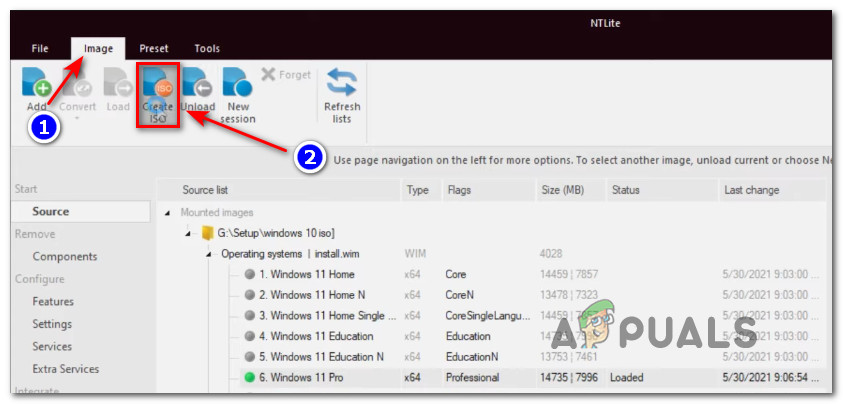Click the EducationN flag cell
This screenshot has width=843, height=404.
(x=472, y=357)
